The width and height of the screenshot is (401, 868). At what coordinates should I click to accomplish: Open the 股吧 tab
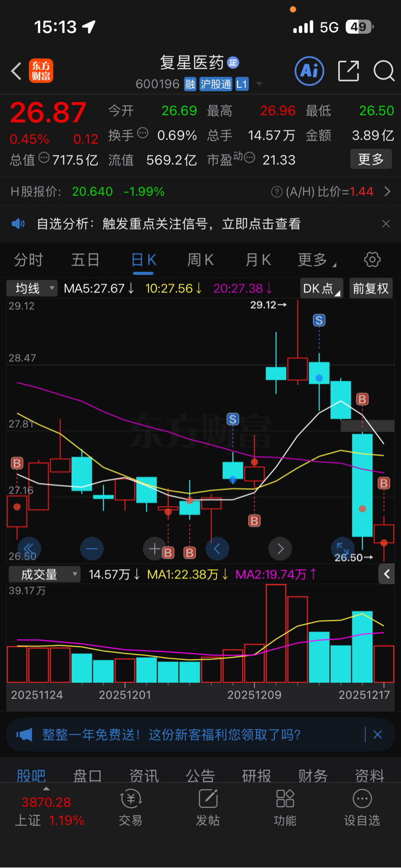[31, 776]
